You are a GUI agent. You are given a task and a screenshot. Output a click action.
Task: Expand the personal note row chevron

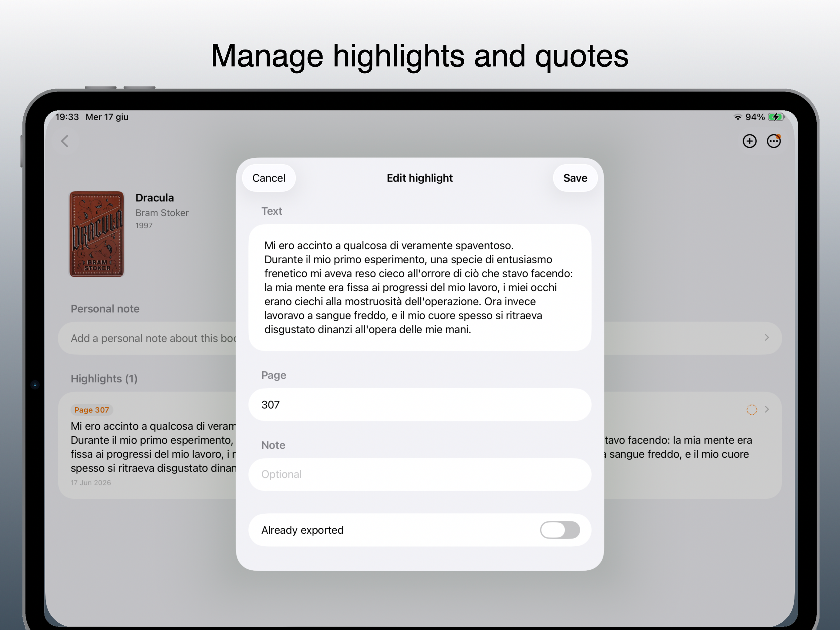coord(767,337)
